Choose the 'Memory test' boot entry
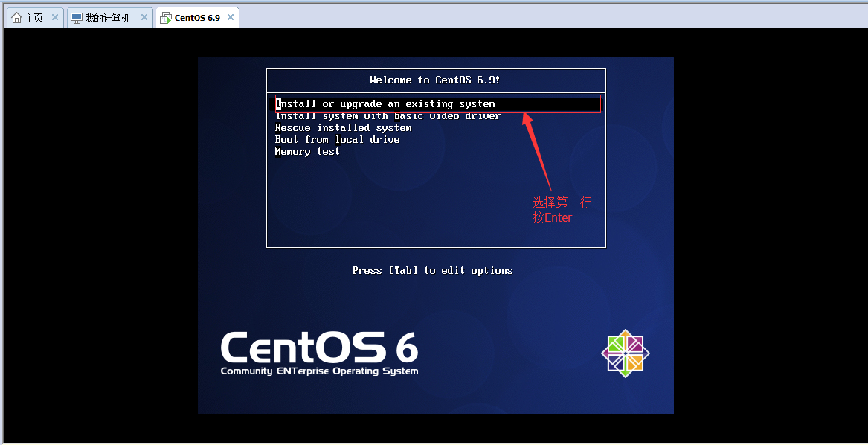Image resolution: width=868 pixels, height=445 pixels. pyautogui.click(x=307, y=152)
